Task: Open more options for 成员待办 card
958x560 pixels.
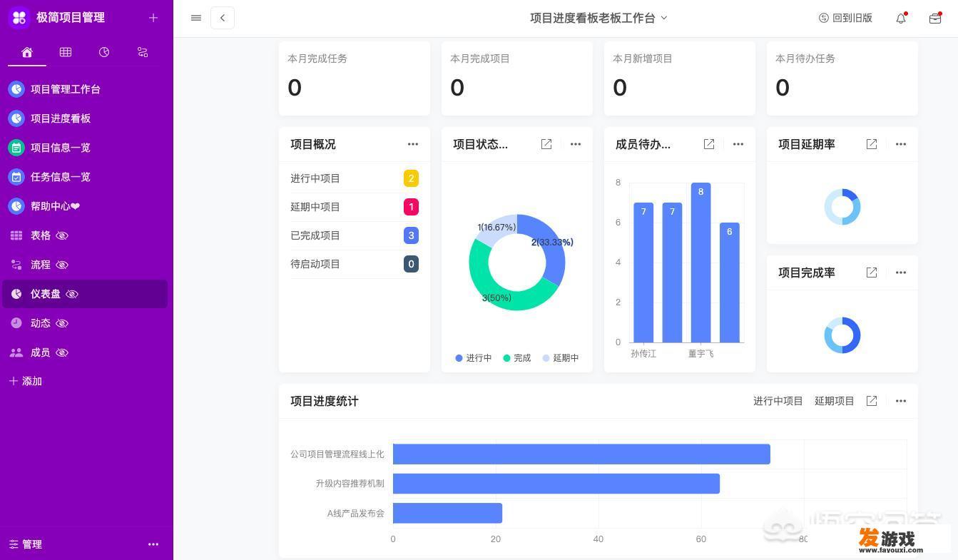Action: coord(738,144)
